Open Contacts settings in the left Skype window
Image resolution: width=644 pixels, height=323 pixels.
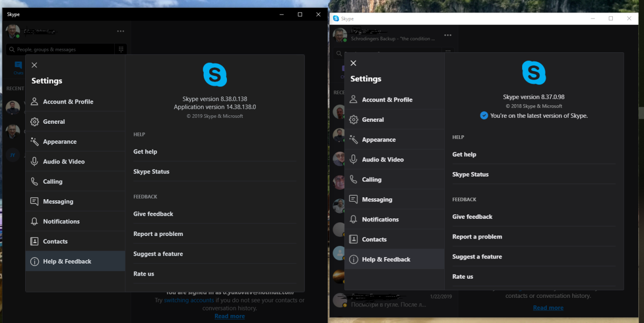[x=75, y=241]
